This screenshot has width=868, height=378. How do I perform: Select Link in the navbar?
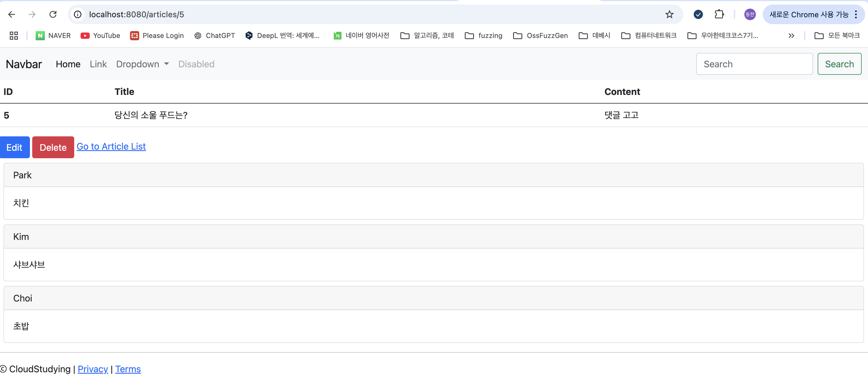tap(98, 64)
